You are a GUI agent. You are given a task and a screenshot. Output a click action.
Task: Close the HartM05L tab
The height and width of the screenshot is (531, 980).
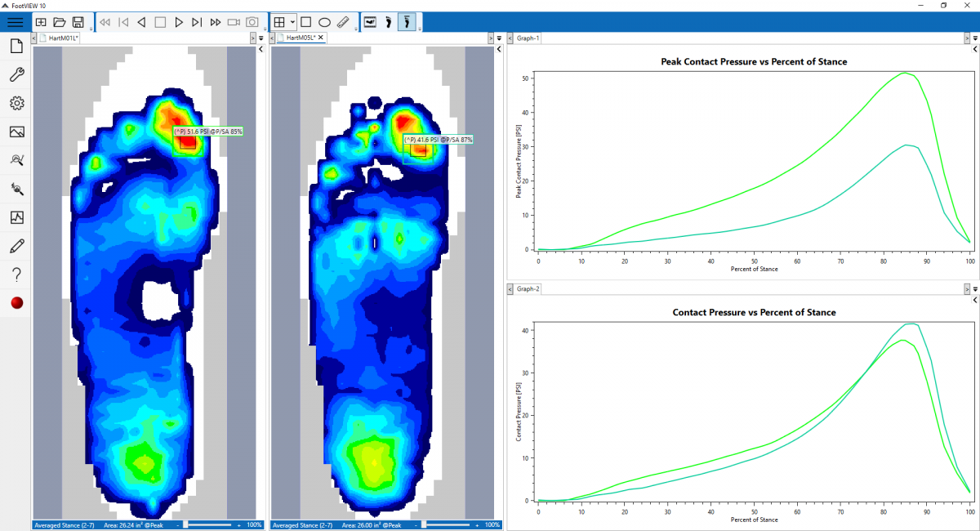point(321,38)
